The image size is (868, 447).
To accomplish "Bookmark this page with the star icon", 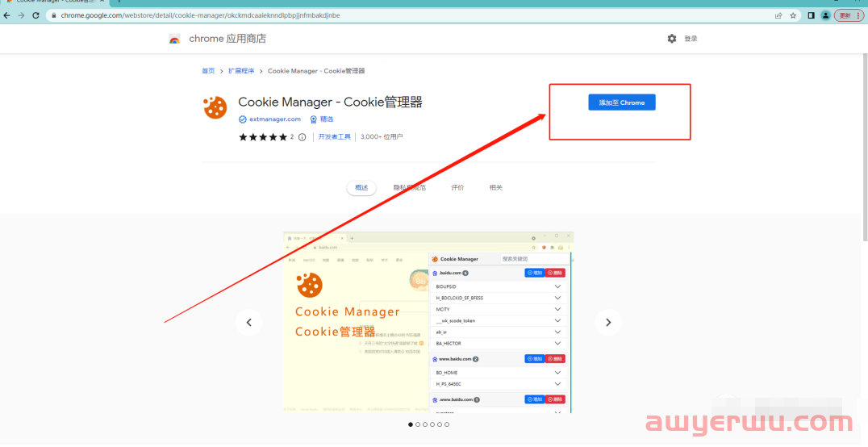I will (793, 15).
